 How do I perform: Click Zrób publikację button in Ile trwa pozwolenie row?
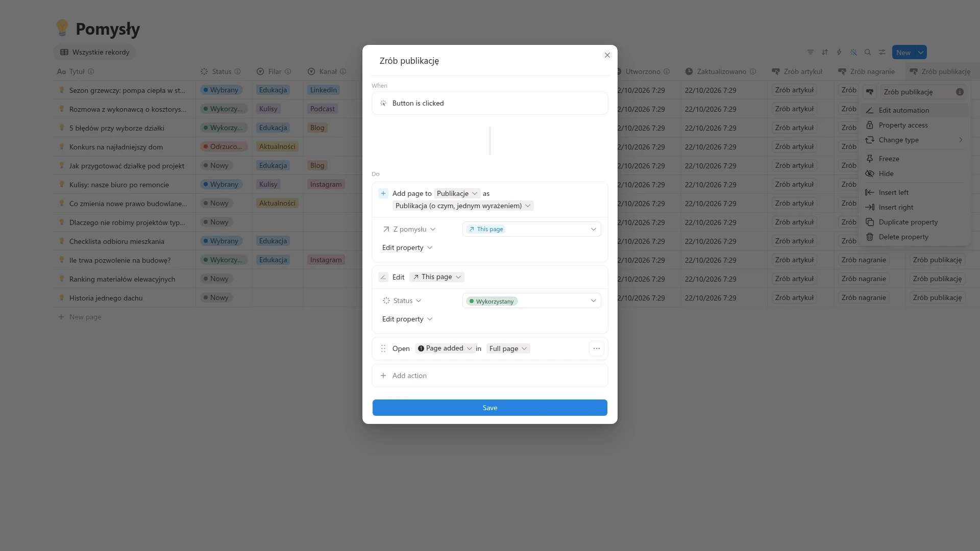(x=937, y=260)
